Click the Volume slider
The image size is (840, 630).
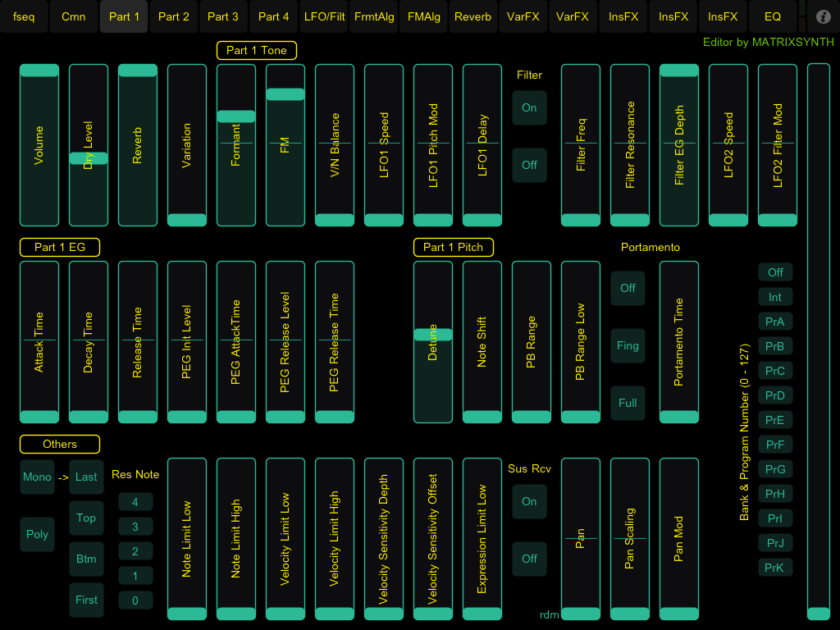(x=39, y=145)
